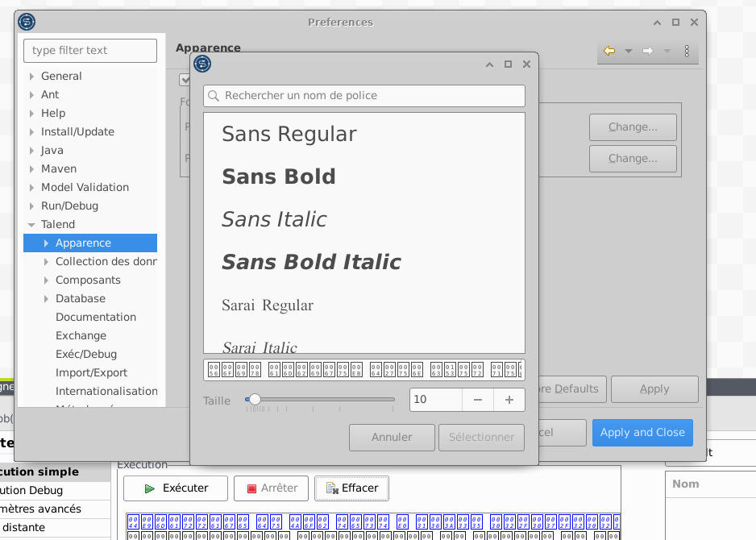This screenshot has height=540, width=756.
Task: Open the Preferences view menu dots
Action: click(687, 51)
